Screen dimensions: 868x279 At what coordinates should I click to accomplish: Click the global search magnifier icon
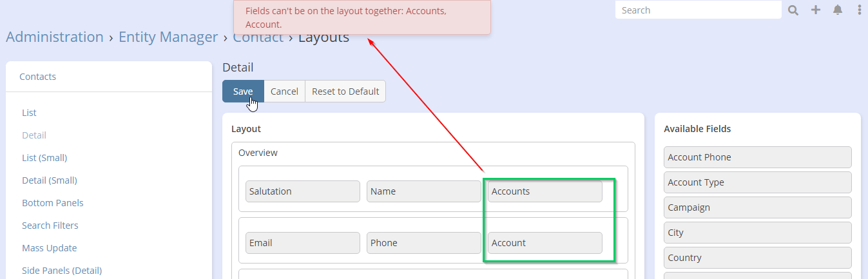[793, 10]
